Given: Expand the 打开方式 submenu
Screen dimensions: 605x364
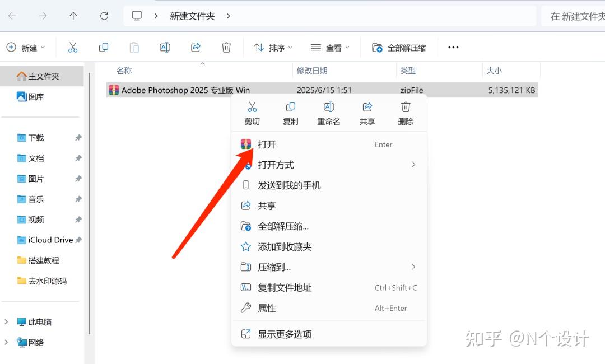Looking at the screenshot, I should click(413, 165).
